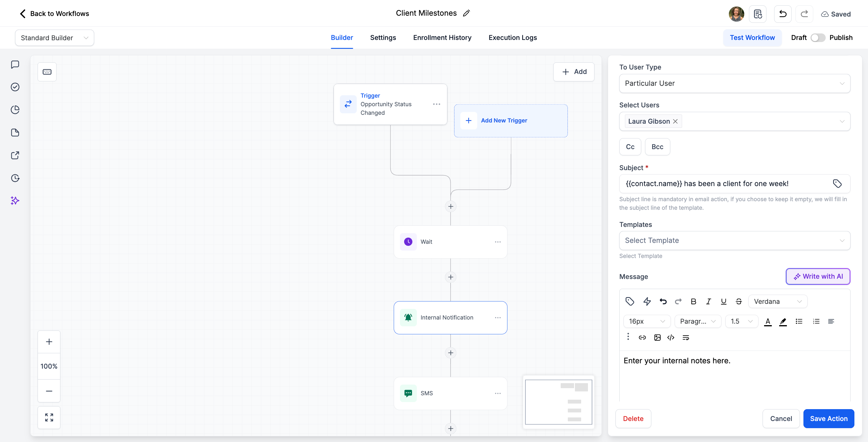Toggle the Draft/Publish switch

(818, 38)
